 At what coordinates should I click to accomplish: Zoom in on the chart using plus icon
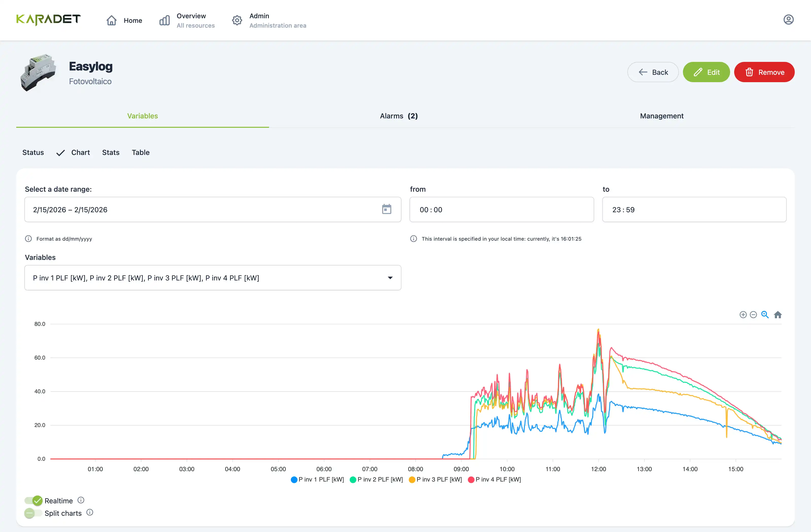[x=743, y=315]
